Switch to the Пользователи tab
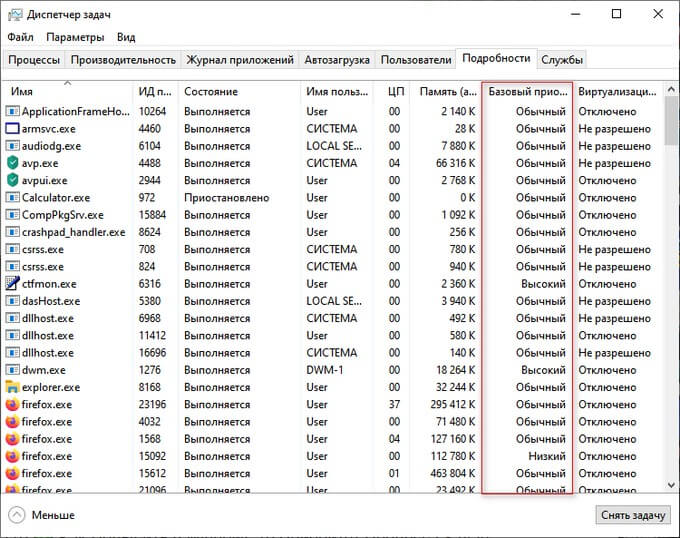This screenshot has height=538, width=680. pos(416,60)
